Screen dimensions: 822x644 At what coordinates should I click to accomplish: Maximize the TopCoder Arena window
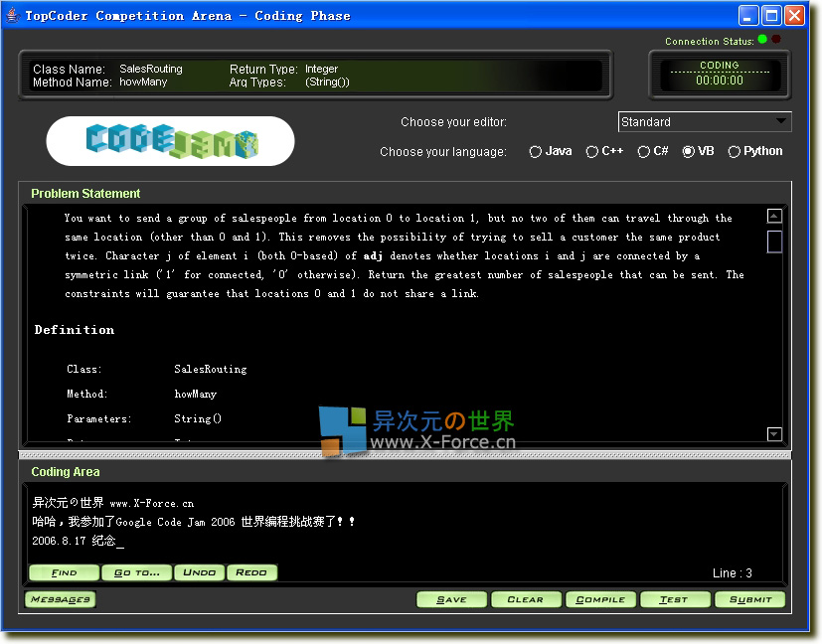click(771, 15)
